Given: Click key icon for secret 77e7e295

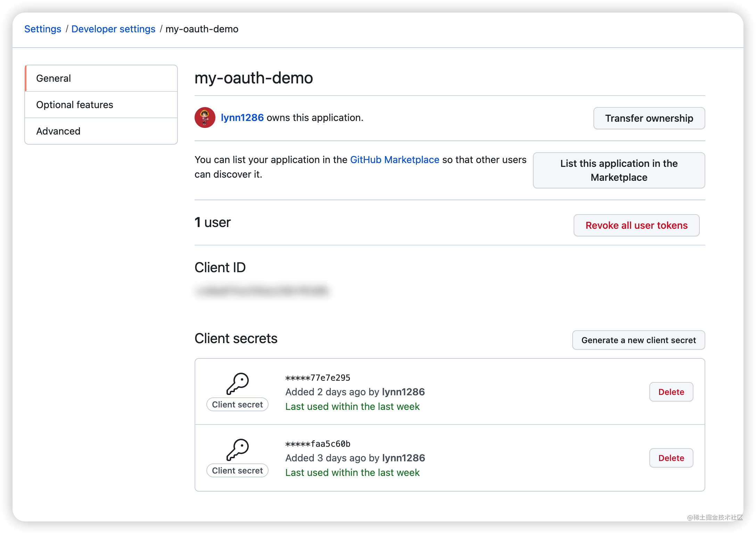Looking at the screenshot, I should pos(238,383).
